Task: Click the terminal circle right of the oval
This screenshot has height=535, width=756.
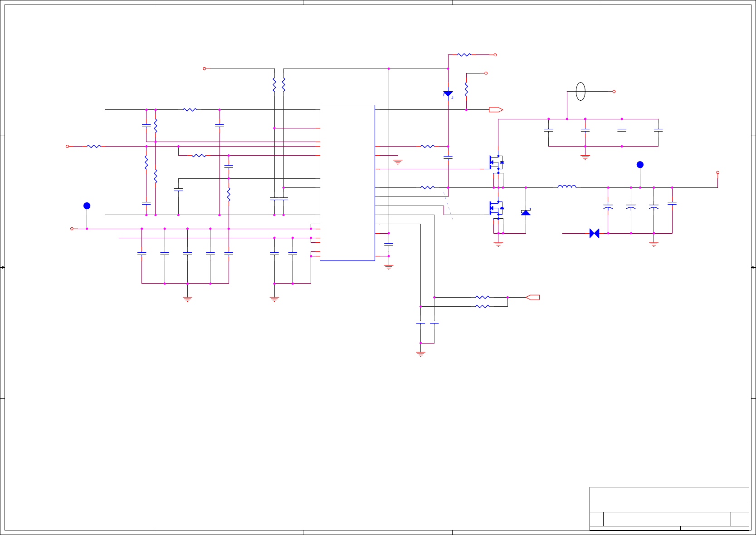Action: click(614, 91)
